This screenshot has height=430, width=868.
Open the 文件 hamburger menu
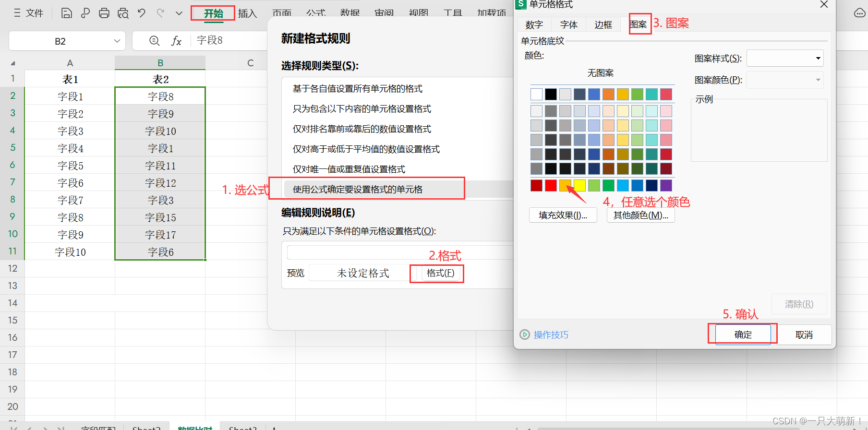pos(28,13)
